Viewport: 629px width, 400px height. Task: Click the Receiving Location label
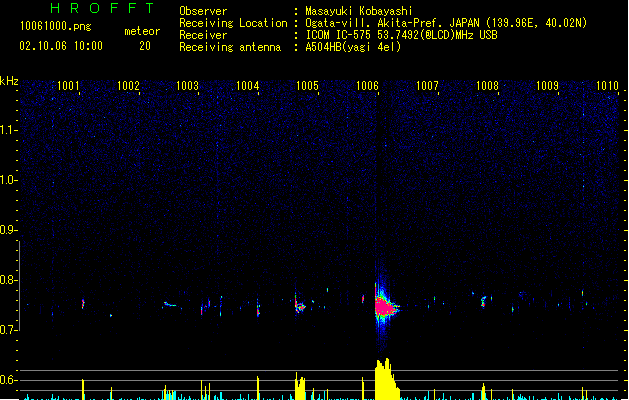pyautogui.click(x=233, y=23)
